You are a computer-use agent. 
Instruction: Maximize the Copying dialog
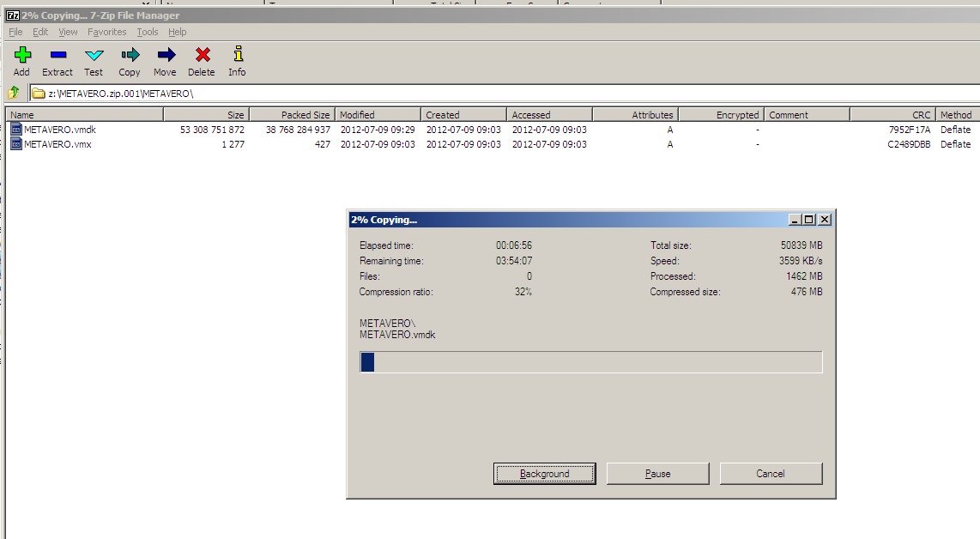808,220
